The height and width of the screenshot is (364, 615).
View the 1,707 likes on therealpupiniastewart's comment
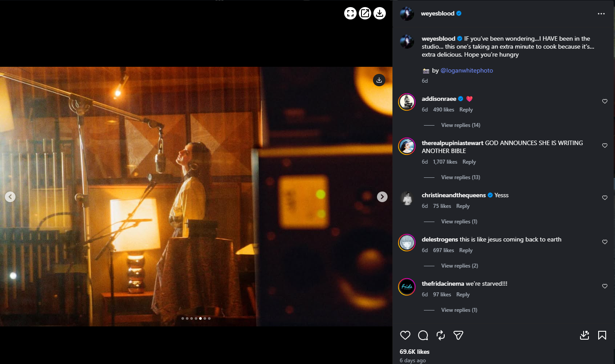coord(445,162)
